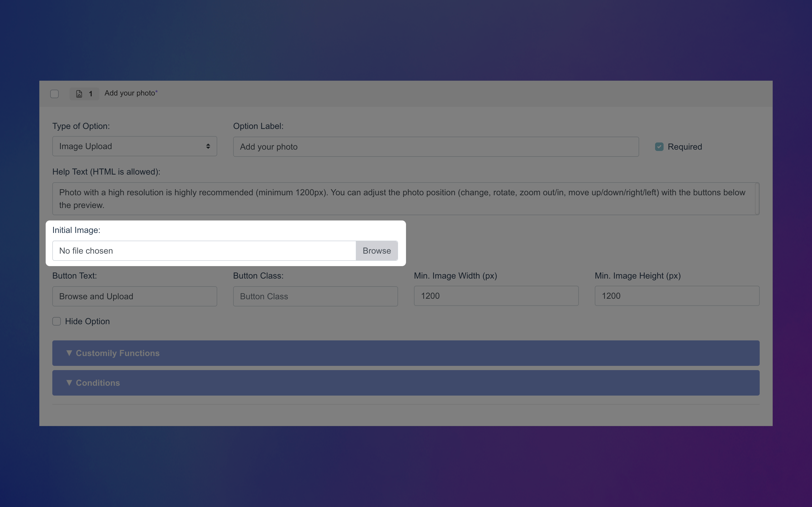Click the Add your photo header title
This screenshot has height=507, width=812.
click(x=130, y=93)
